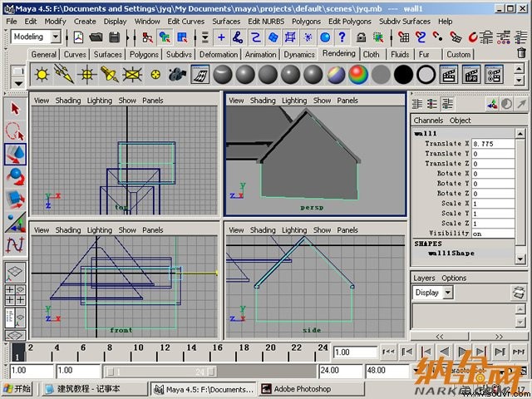Open Windows Start button 开始
Screen dimensions: 532x399
[x=17, y=389]
